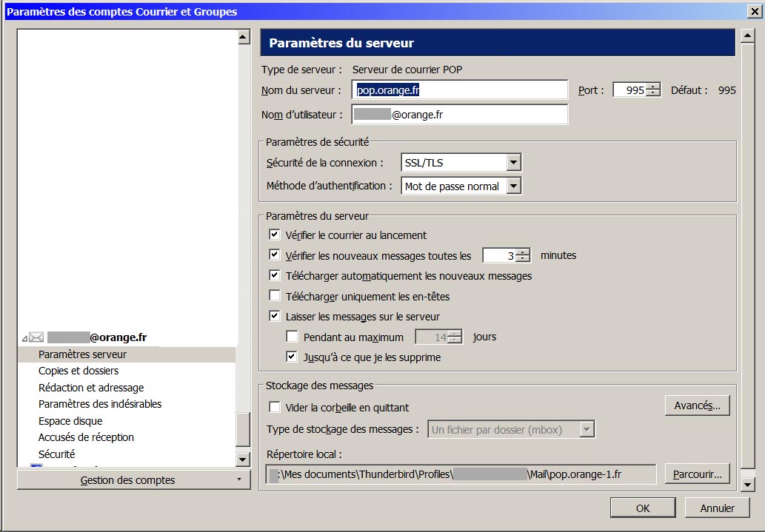This screenshot has height=532, width=765.
Task: Open 'Paramètres des indésirables' section
Action: (x=100, y=404)
